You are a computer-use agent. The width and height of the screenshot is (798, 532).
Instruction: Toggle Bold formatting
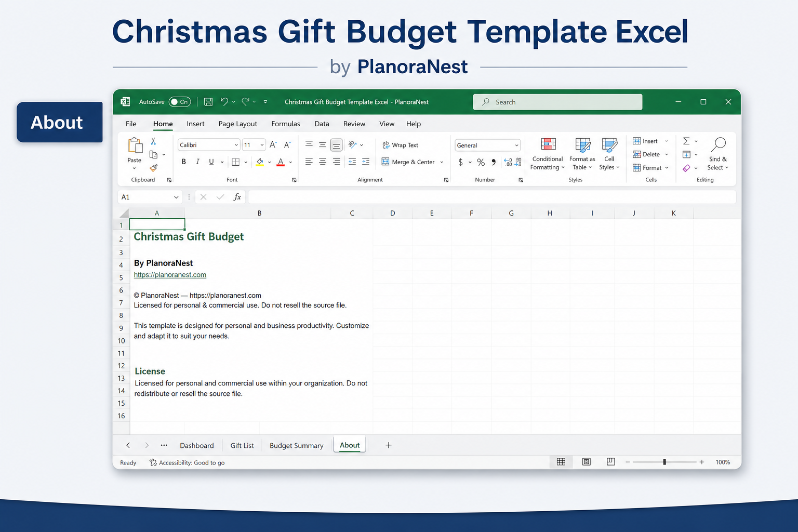(x=184, y=162)
